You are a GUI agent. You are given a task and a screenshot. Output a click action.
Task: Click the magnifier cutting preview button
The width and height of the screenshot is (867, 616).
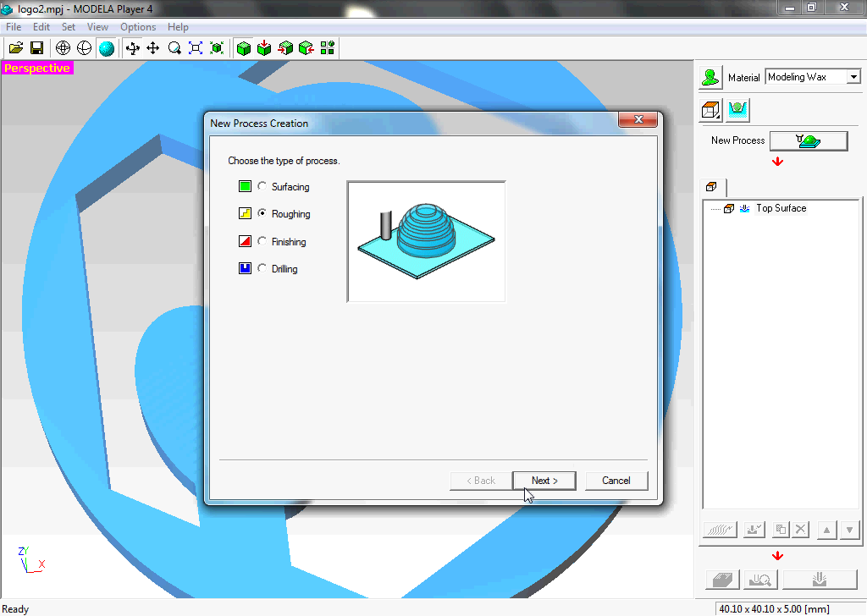coord(761,580)
